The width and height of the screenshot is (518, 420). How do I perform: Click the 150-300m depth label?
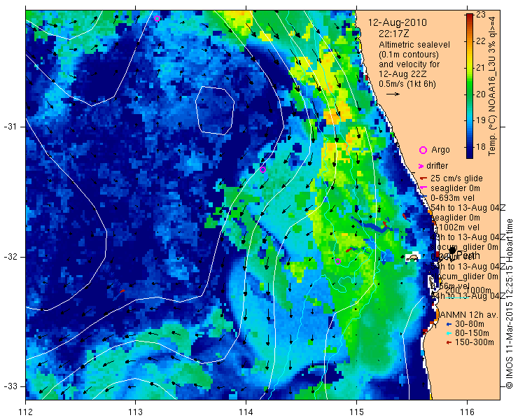coord(475,342)
